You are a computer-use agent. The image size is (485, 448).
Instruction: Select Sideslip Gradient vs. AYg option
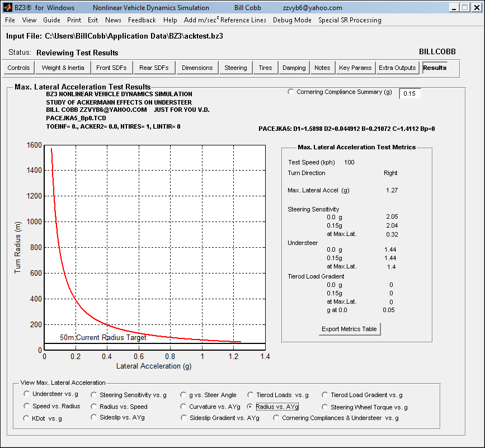[x=183, y=418]
